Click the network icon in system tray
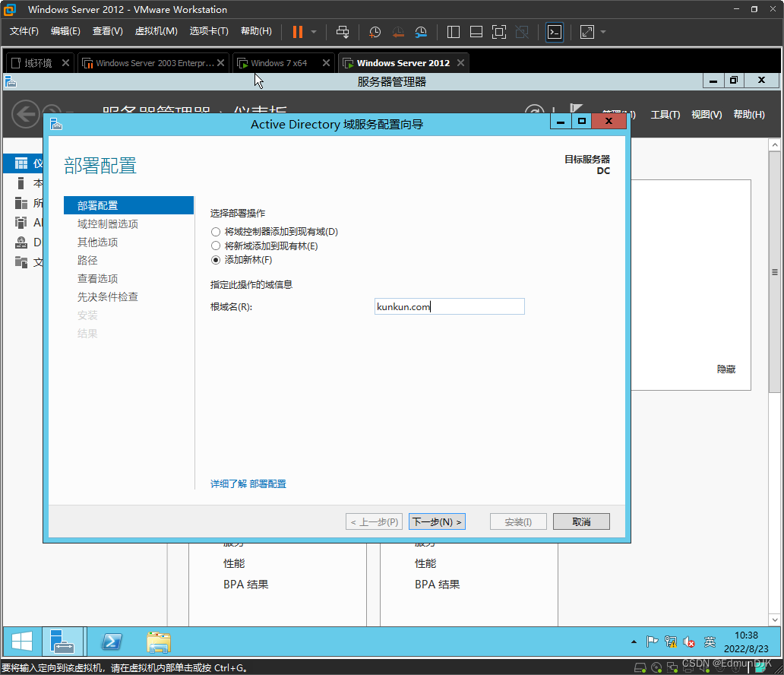 tap(671, 642)
